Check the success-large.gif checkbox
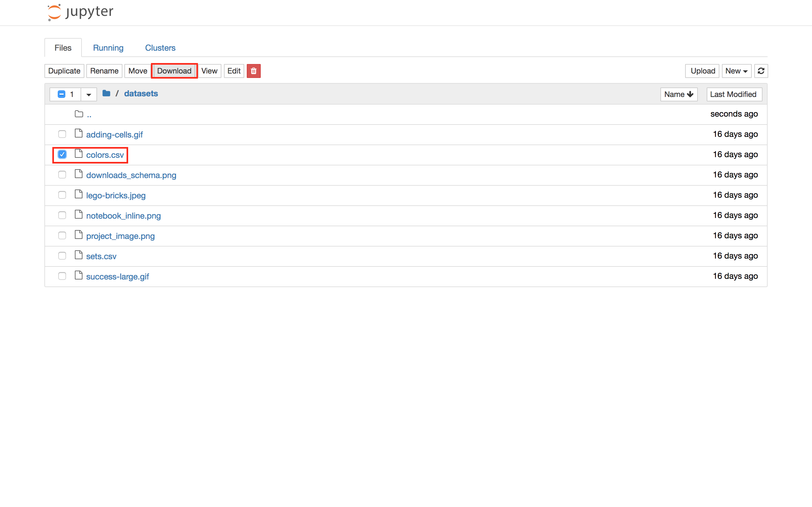The width and height of the screenshot is (812, 507). (62, 276)
